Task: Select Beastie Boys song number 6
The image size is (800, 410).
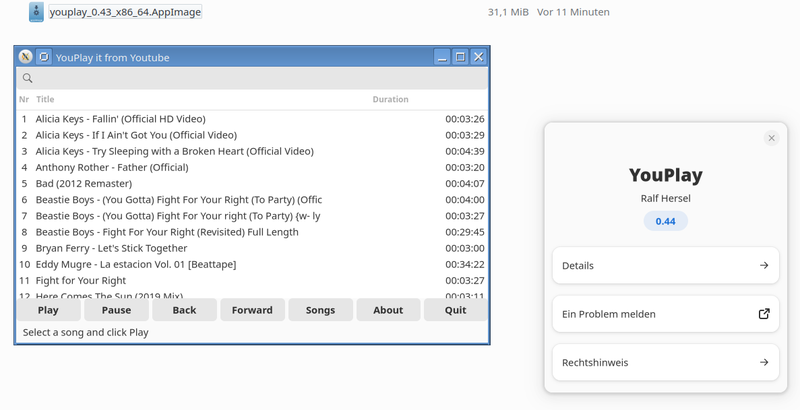Action: point(252,200)
